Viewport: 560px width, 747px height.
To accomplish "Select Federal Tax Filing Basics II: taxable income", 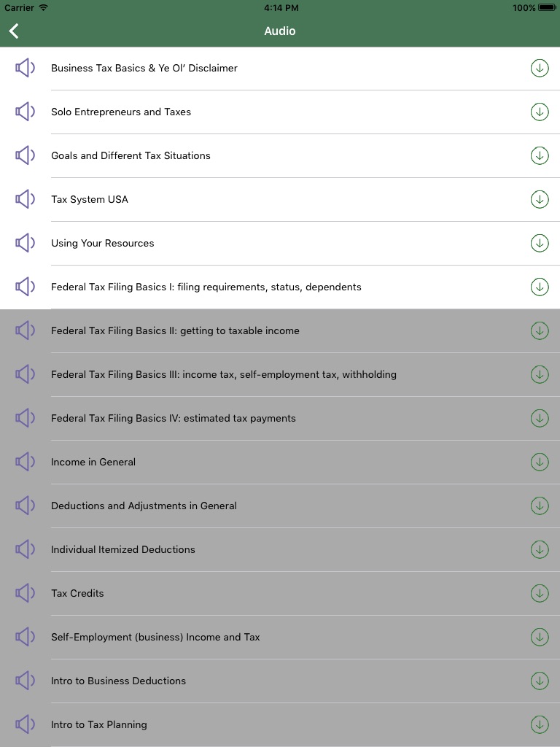I will click(175, 330).
